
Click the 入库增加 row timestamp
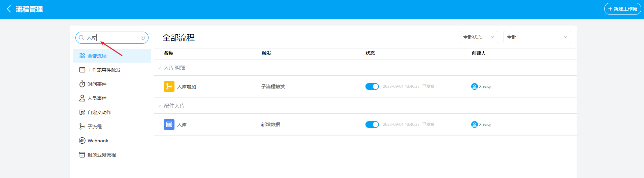click(401, 86)
